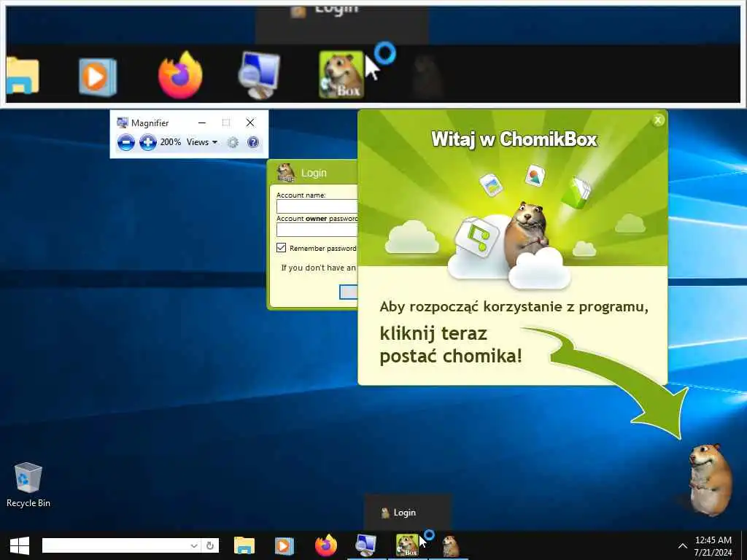Open the Magnifier Views dropdown
The width and height of the screenshot is (747, 560).
coord(202,142)
